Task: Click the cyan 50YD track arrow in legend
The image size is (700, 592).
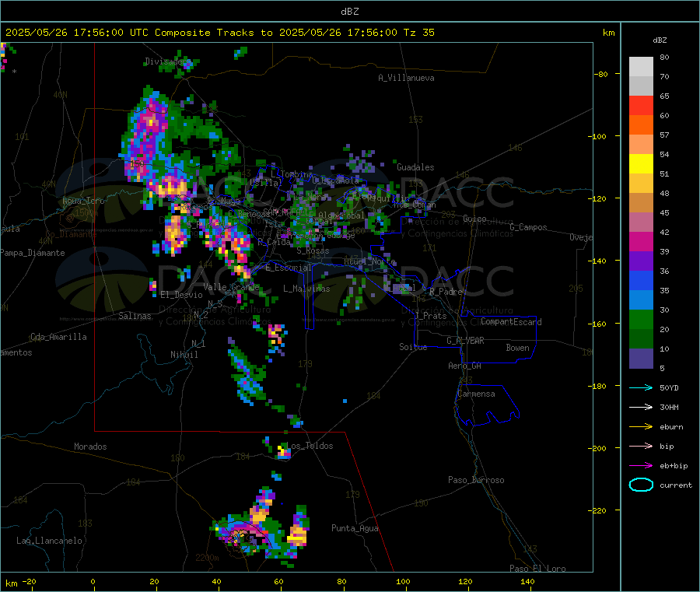Action: coord(641,387)
